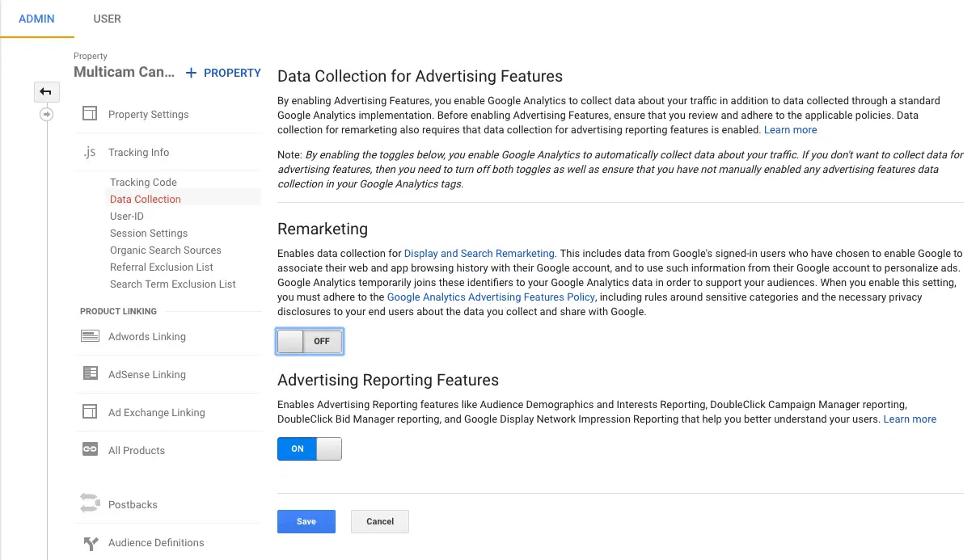Cancel the changes

click(379, 521)
